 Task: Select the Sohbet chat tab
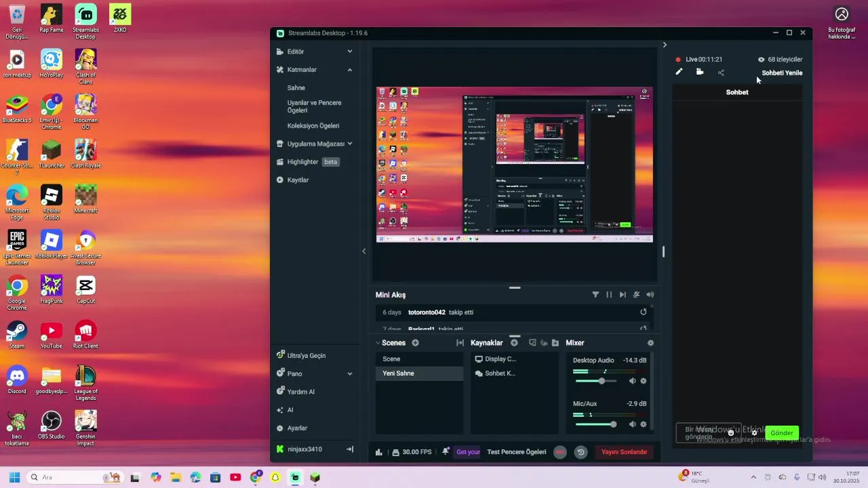pos(737,92)
